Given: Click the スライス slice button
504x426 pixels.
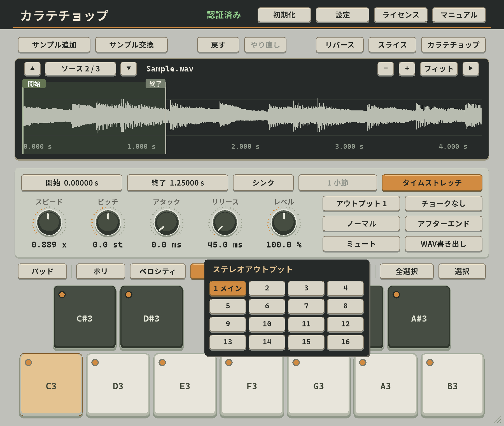Looking at the screenshot, I should (392, 45).
